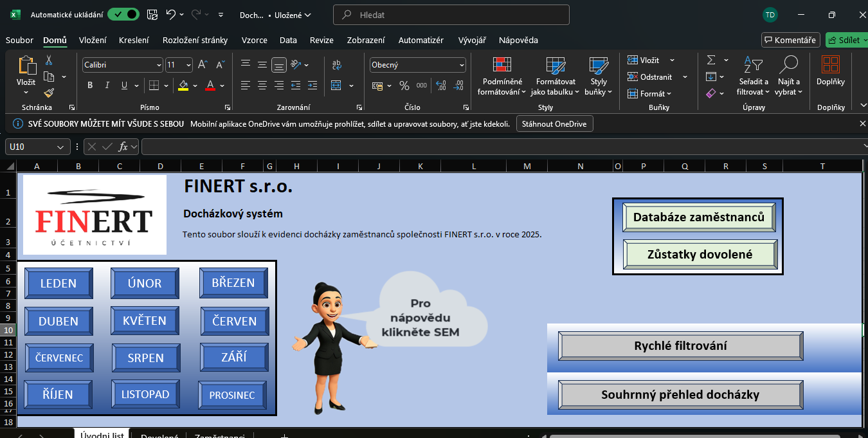
Task: Click the AutoSum sigma icon
Action: [711, 60]
